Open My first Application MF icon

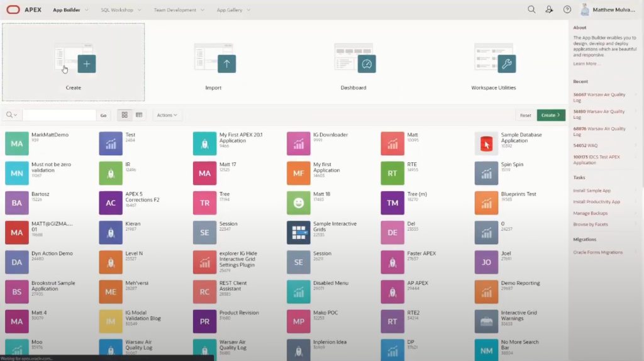299,173
